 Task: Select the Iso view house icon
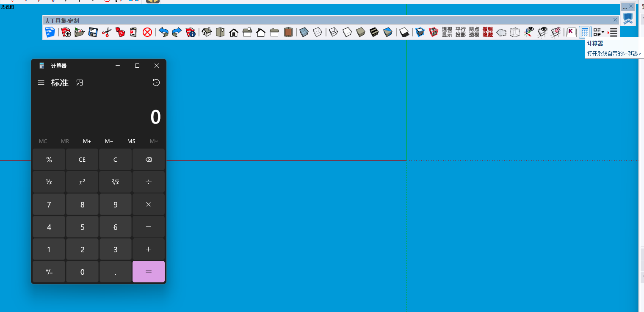207,32
